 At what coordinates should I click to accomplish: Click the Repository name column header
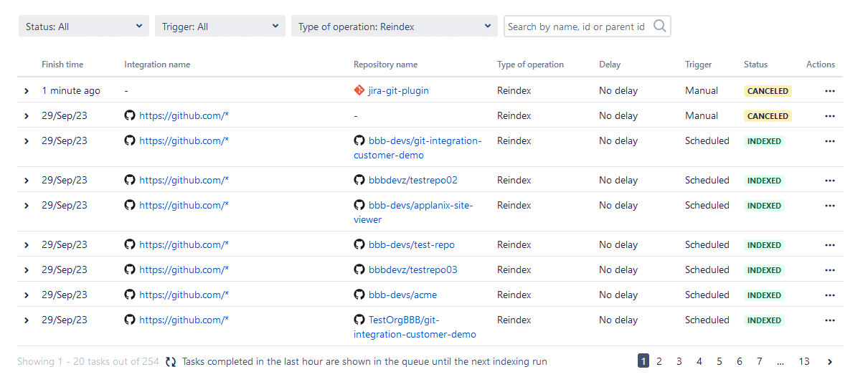385,65
